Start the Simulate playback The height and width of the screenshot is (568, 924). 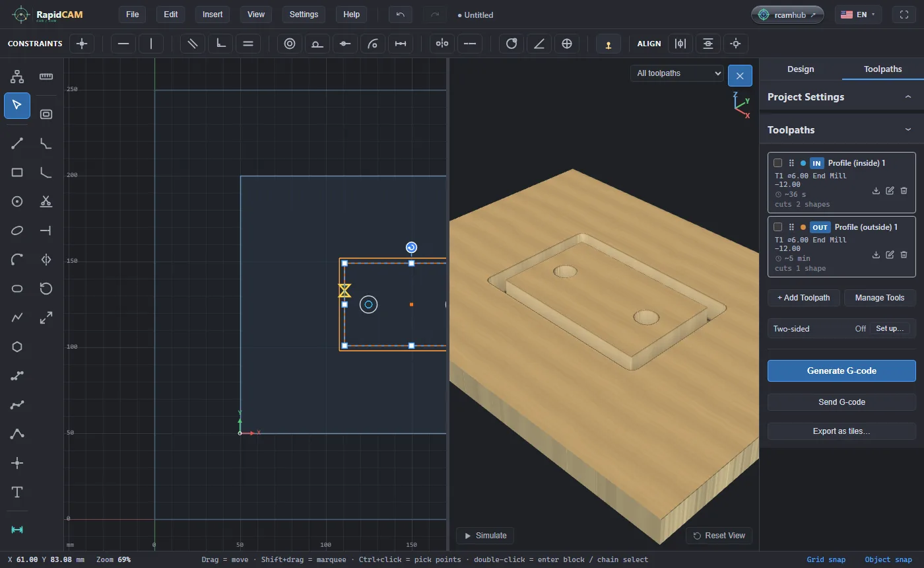click(485, 536)
